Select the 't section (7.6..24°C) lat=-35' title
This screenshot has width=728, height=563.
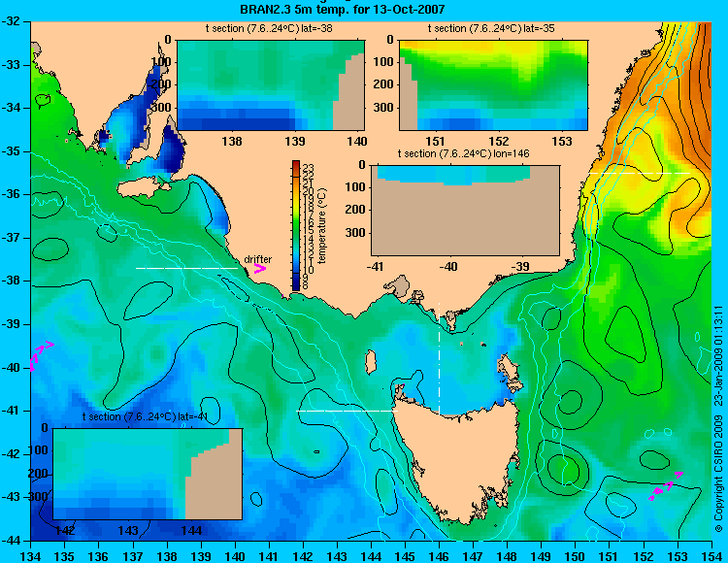pyautogui.click(x=491, y=29)
